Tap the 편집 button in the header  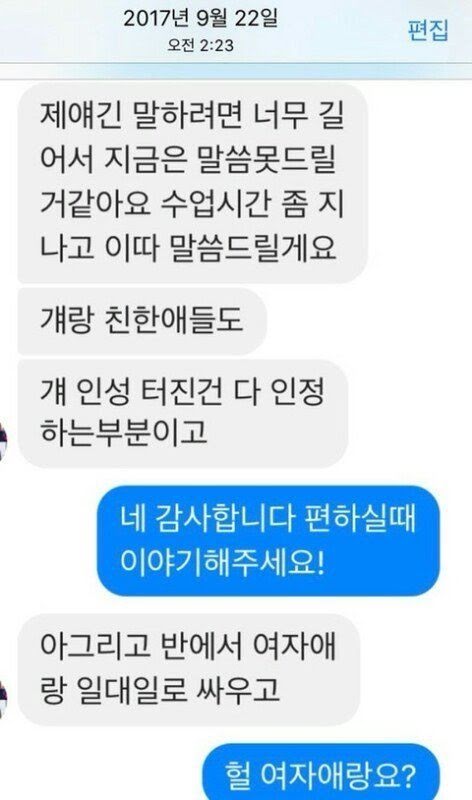tap(428, 30)
